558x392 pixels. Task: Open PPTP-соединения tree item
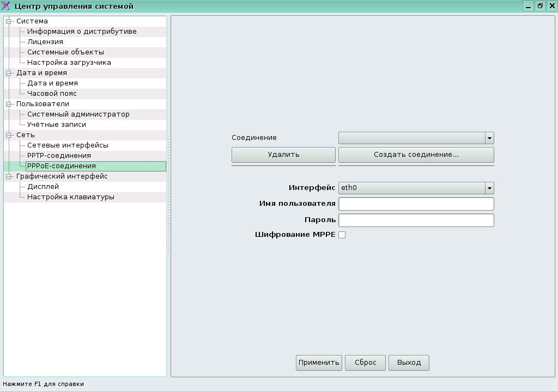(x=59, y=156)
